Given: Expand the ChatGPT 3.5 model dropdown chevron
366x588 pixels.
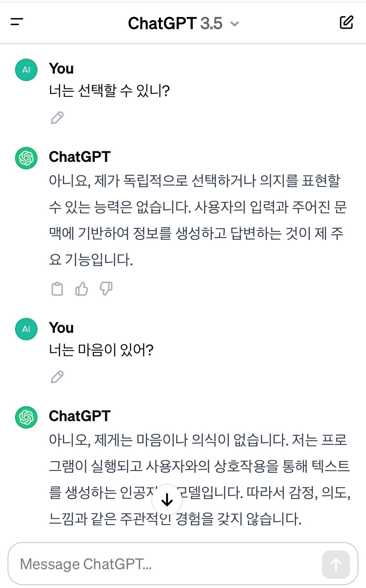Looking at the screenshot, I should point(235,24).
